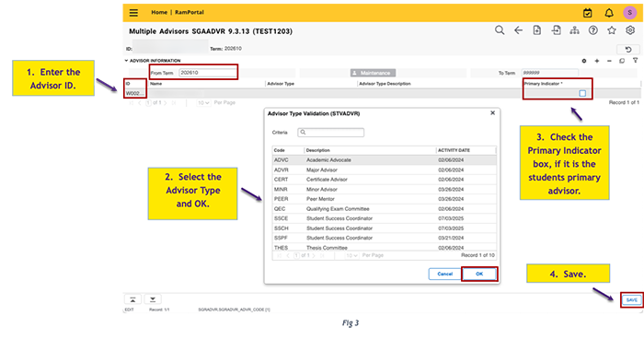Open the help question mark icon
The image size is (644, 339).
point(593,30)
